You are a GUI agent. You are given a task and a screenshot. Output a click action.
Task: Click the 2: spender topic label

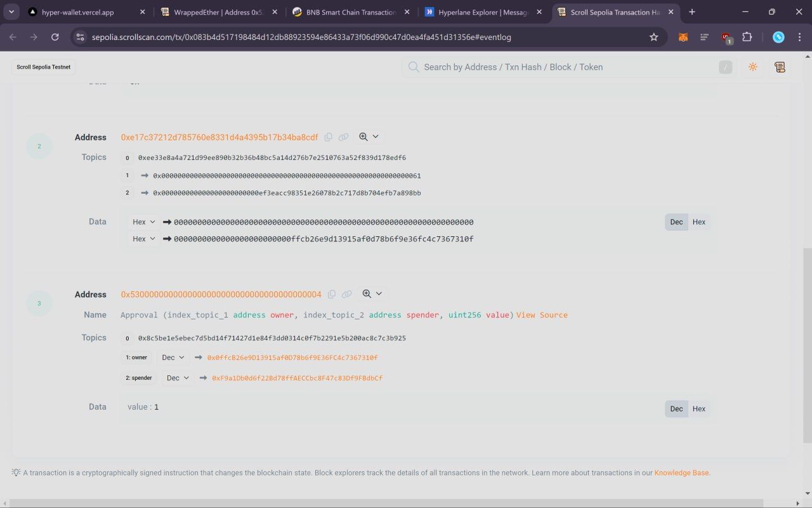139,378
